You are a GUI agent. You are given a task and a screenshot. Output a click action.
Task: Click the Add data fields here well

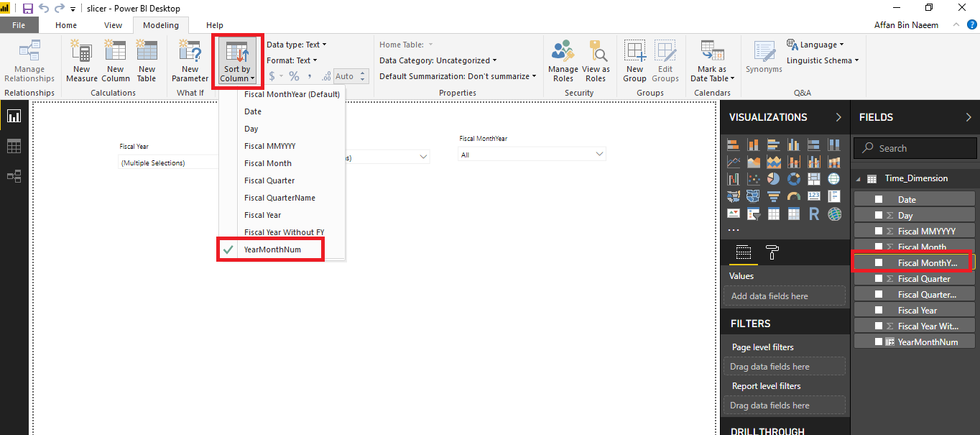tap(785, 296)
